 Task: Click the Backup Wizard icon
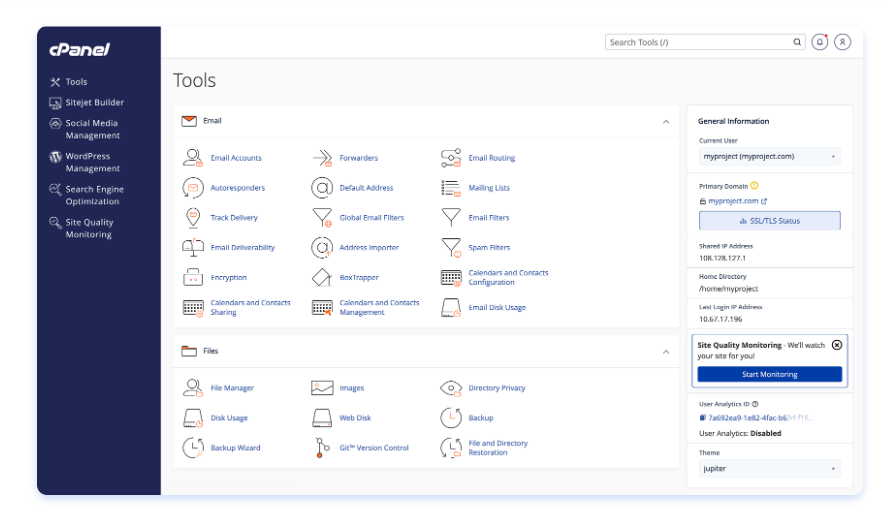coord(193,448)
